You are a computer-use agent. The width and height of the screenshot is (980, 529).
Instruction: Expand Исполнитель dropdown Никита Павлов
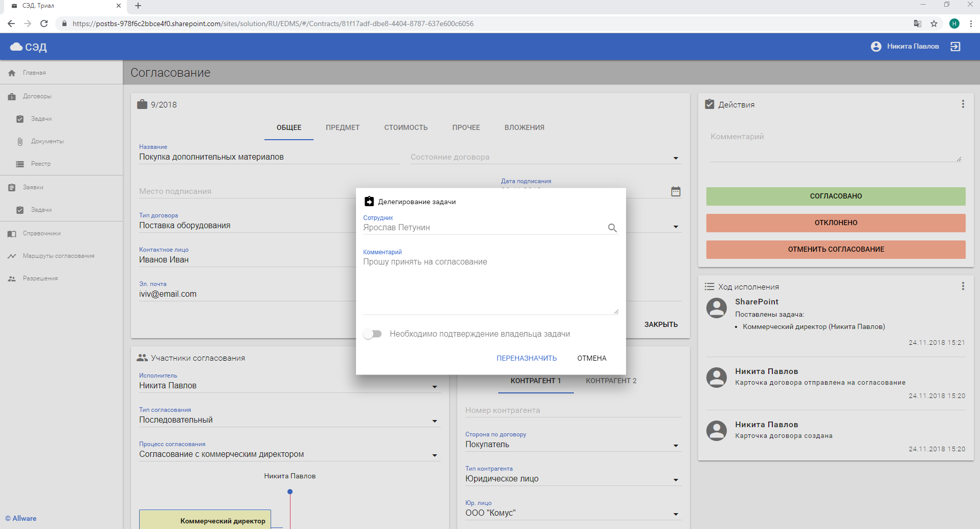point(435,387)
